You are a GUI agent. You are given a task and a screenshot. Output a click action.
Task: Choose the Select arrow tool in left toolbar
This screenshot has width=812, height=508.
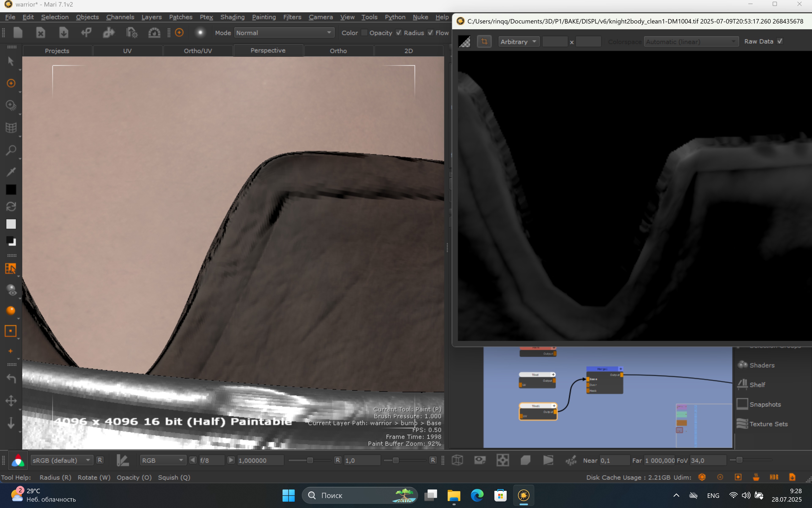tap(11, 61)
